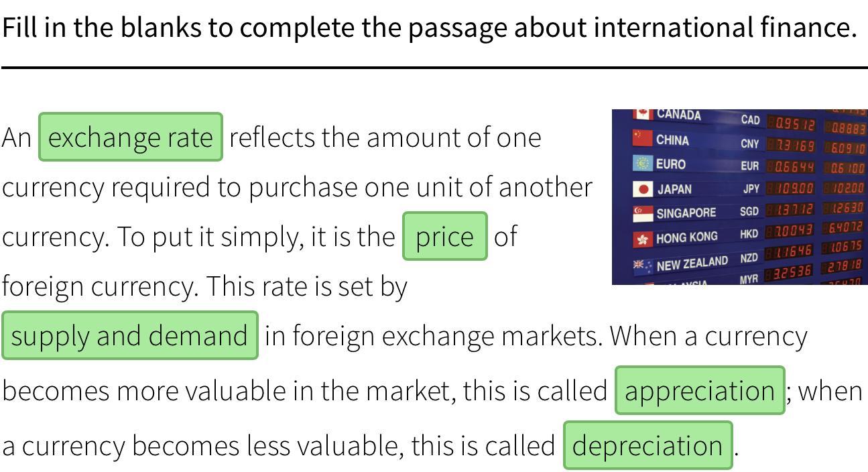Viewport: 868px width, 472px height.
Task: Click the HKD currency code label
Action: (749, 234)
